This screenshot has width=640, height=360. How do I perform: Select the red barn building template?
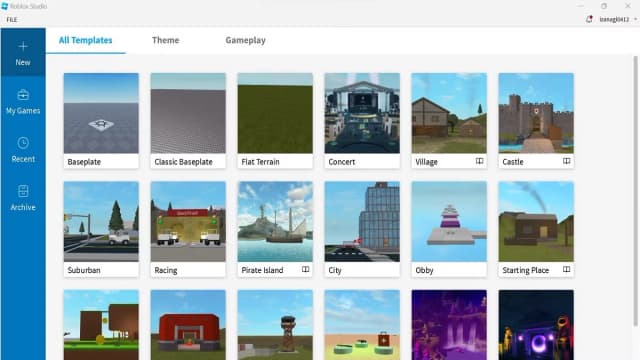tap(188, 325)
